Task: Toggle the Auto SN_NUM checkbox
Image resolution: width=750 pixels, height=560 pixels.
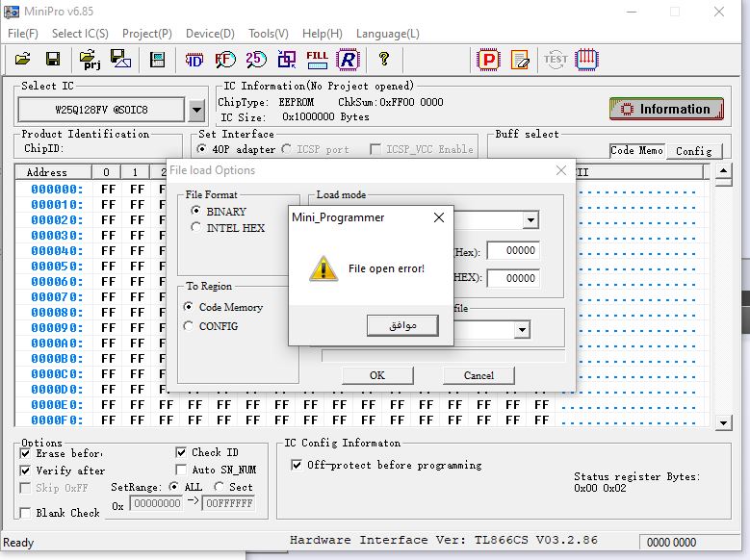Action: click(x=181, y=470)
